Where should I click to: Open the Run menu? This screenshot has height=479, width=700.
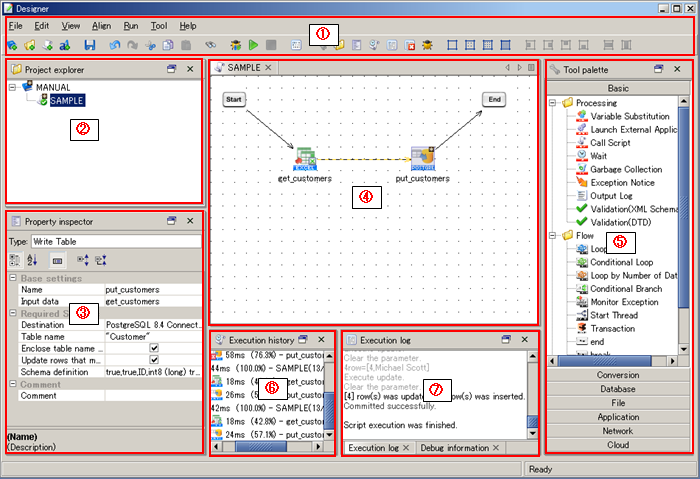click(x=131, y=25)
